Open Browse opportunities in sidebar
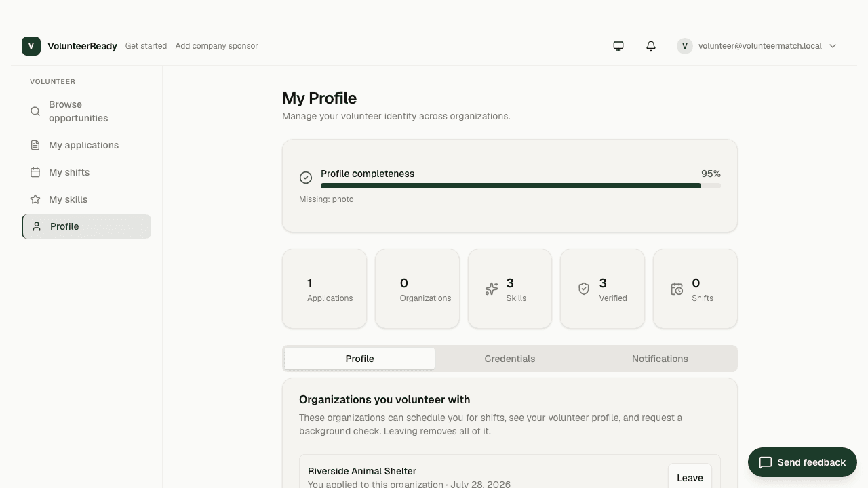Screen dimensions: 868x488 click(86, 111)
